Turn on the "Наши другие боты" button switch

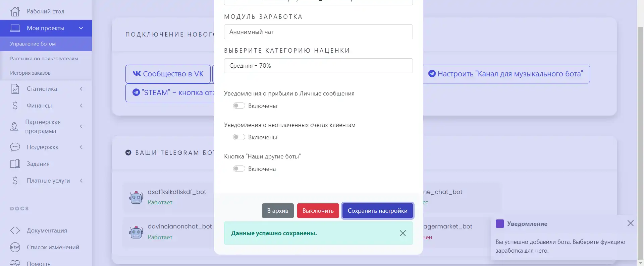239,169
